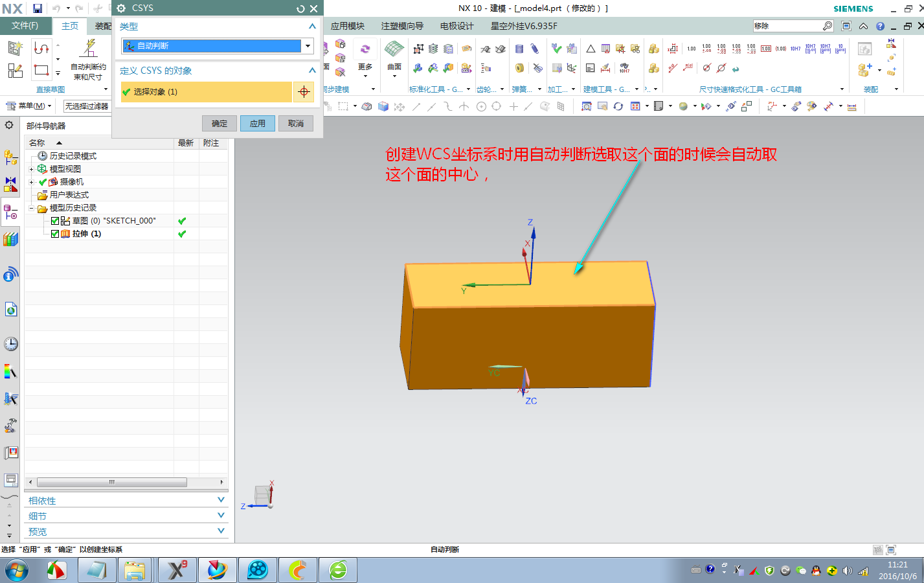Open the Assembly Navigator sidebar tab
The width and height of the screenshot is (924, 583).
click(10, 157)
